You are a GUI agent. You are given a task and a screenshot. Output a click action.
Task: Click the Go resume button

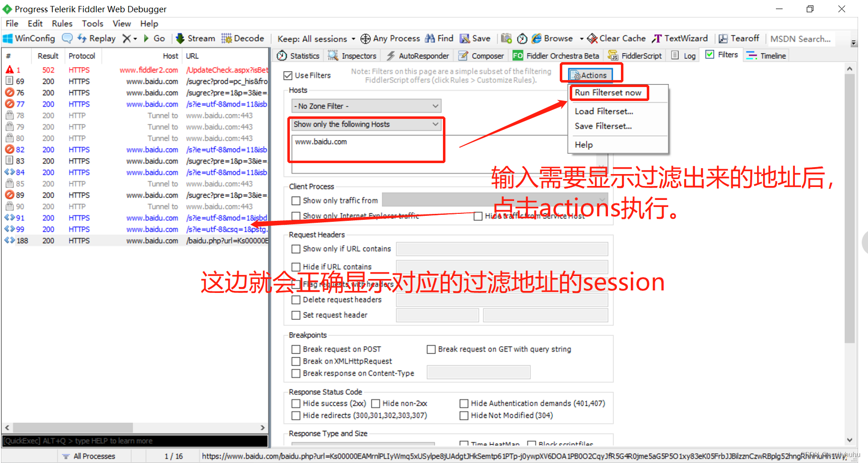coord(154,38)
